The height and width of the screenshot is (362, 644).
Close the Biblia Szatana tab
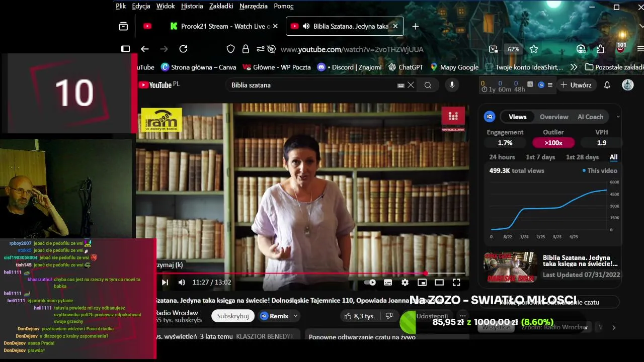tap(395, 26)
